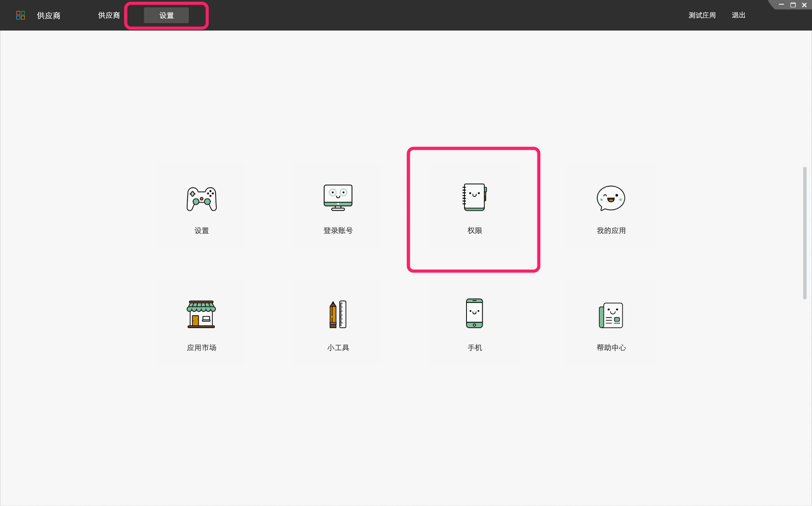This screenshot has height=506, width=812.
Task: Click the 小工具 label text
Action: pos(338,348)
